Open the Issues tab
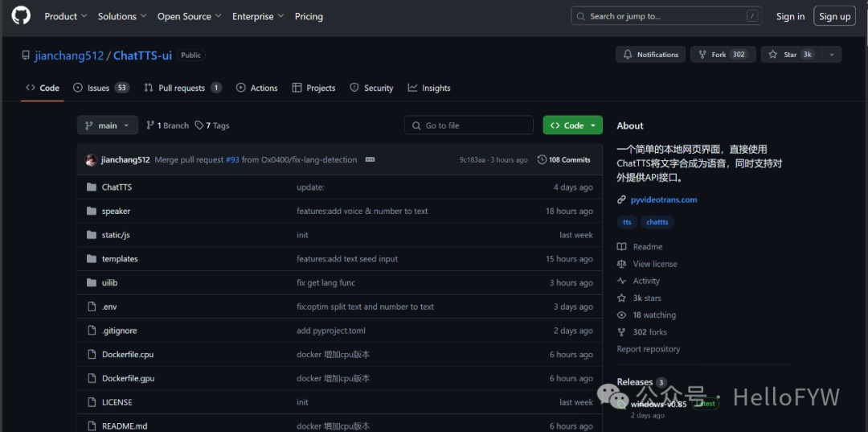The image size is (868, 432). pyautogui.click(x=101, y=88)
